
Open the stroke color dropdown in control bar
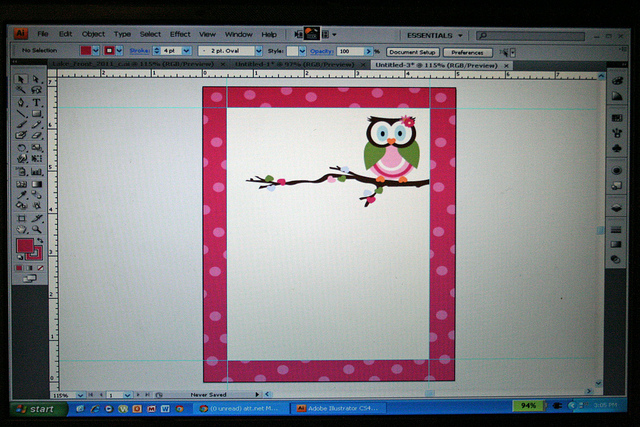tap(119, 51)
